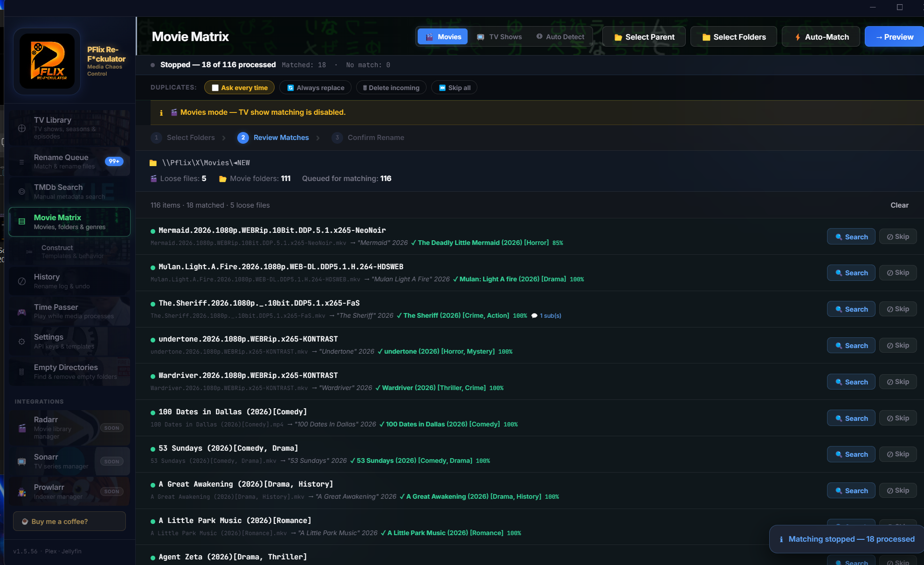This screenshot has height=565, width=924.
Task: Skip the A Great Awakening row
Action: pyautogui.click(x=898, y=491)
